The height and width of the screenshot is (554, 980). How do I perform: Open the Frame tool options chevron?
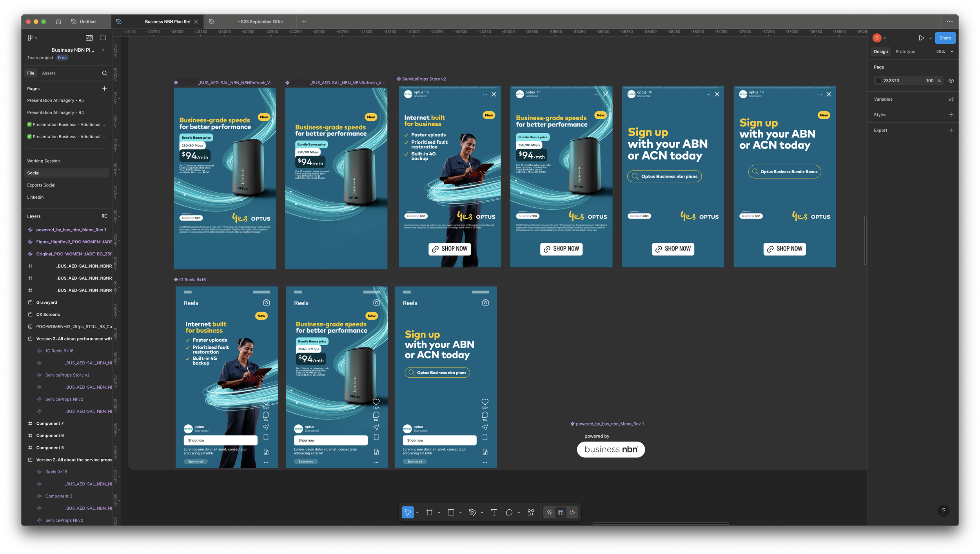click(x=439, y=512)
